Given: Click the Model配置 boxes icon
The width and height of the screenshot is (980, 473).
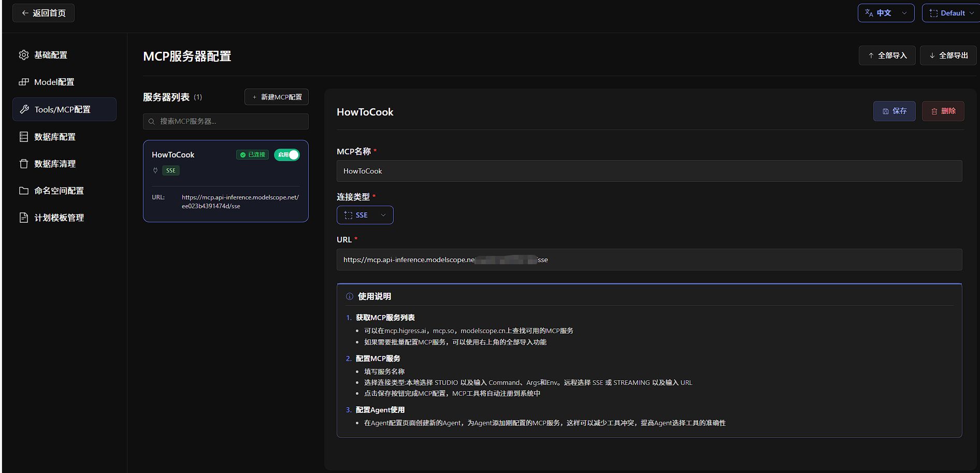Looking at the screenshot, I should pos(24,82).
